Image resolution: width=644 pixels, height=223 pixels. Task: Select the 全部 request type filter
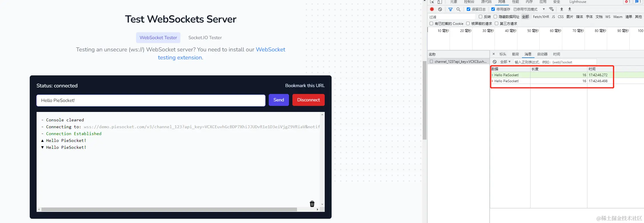tap(525, 17)
